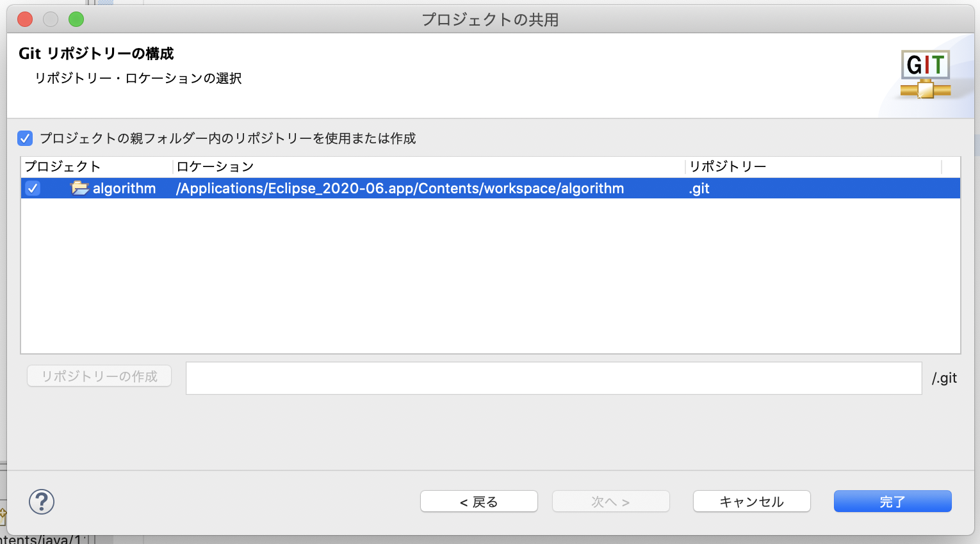Click the dialog title プロジェクトの共用
The image size is (980, 544).
489,19
